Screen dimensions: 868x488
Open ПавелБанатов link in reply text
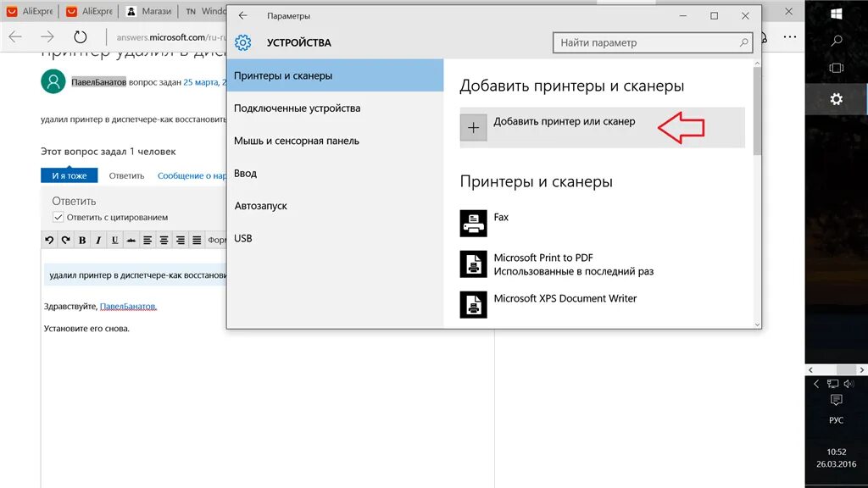coord(129,306)
